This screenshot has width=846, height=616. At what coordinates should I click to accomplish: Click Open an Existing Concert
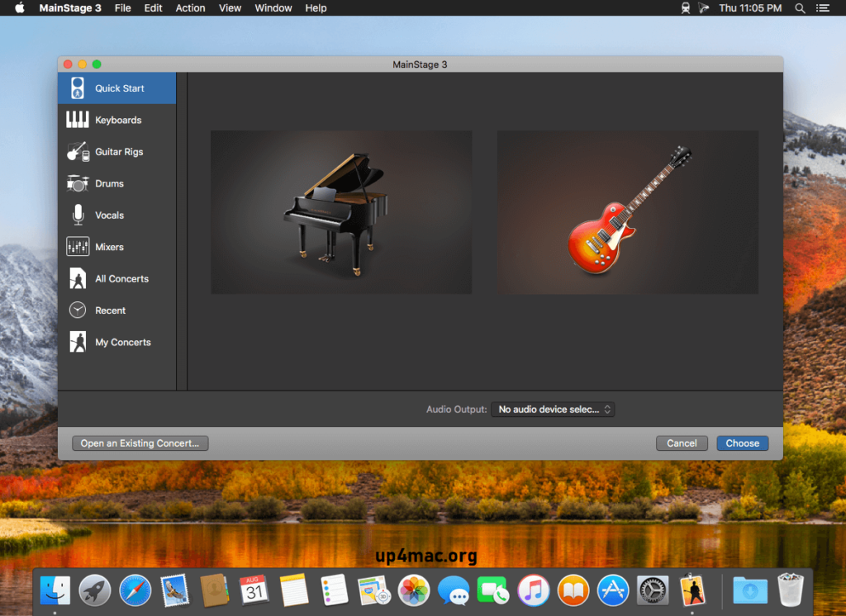pos(139,443)
